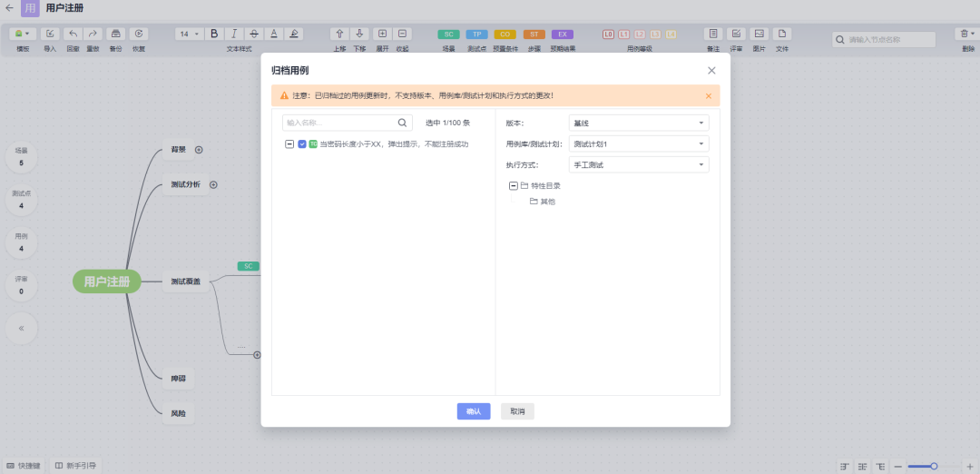Focus the node name search field
980x474 pixels.
click(x=884, y=39)
